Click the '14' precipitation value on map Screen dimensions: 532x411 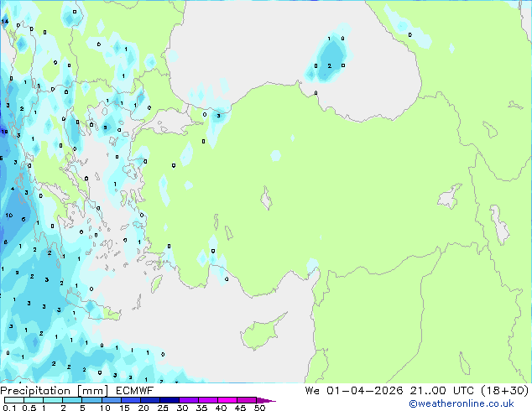pos(5,22)
